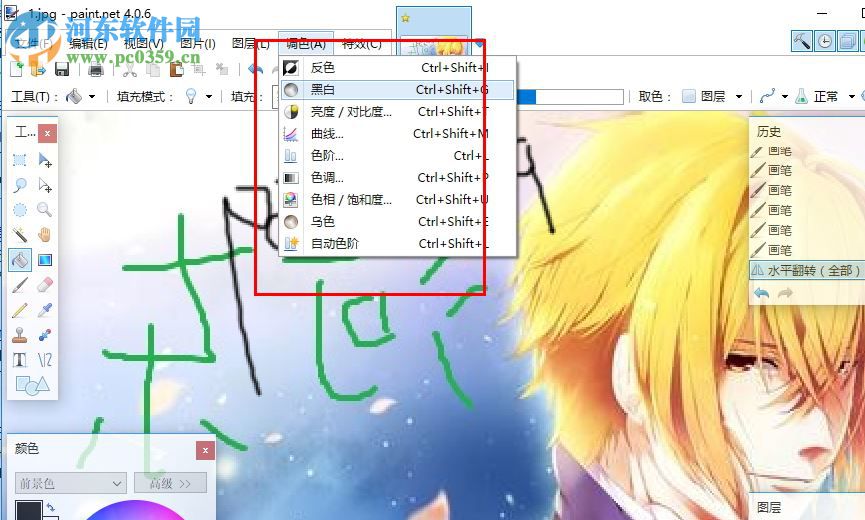Choose 乌色 menu entry
Image resolution: width=865 pixels, height=520 pixels.
pos(398,221)
